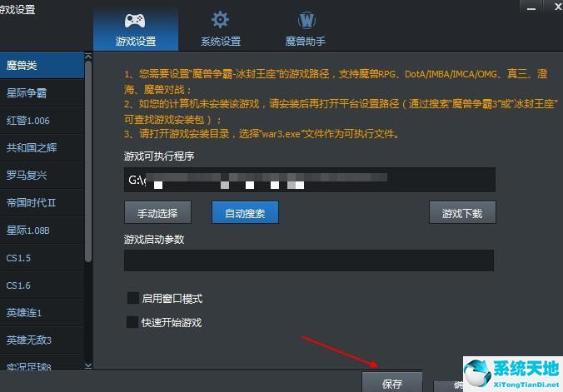563x392 pixels.
Task: Open 罗马复兴 settings entry
Action: point(42,176)
